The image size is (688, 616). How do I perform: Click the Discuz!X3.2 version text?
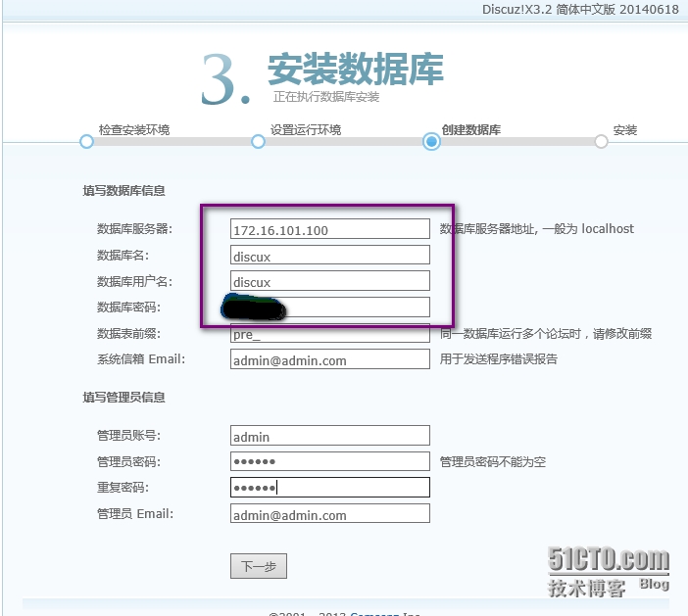tap(580, 9)
